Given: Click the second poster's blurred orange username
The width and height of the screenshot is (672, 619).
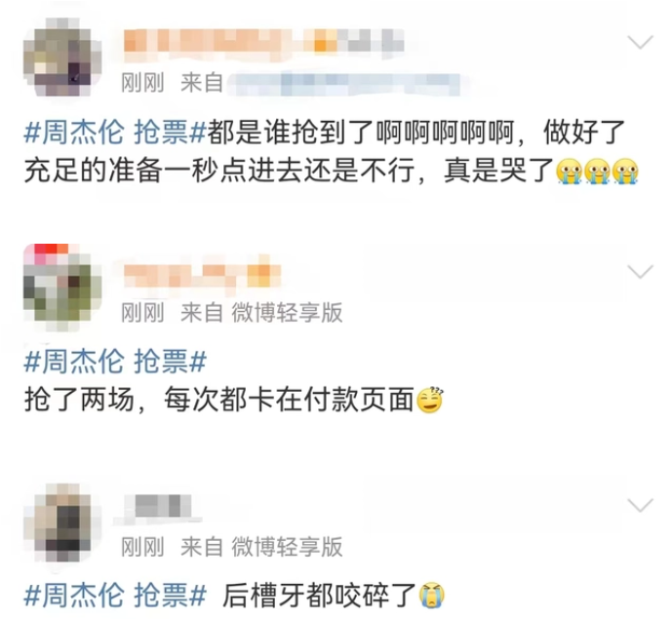Looking at the screenshot, I should 202,274.
